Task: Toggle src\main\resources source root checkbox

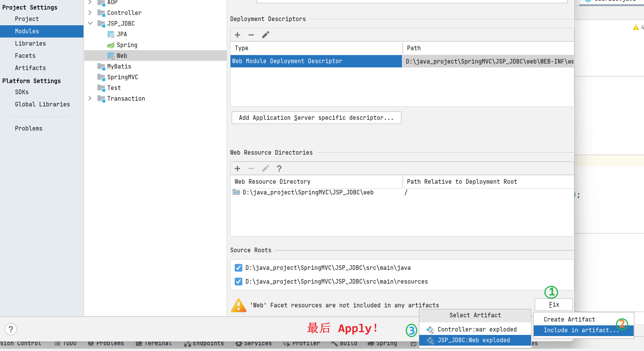Action: coord(239,281)
